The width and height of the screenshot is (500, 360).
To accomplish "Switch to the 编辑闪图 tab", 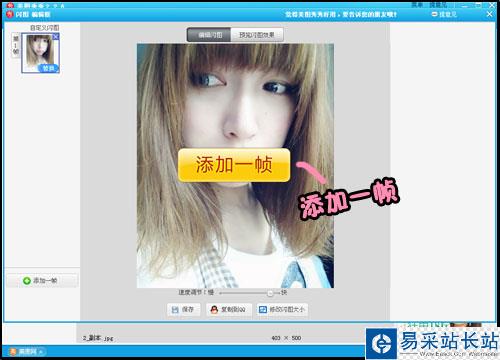I will [x=209, y=35].
